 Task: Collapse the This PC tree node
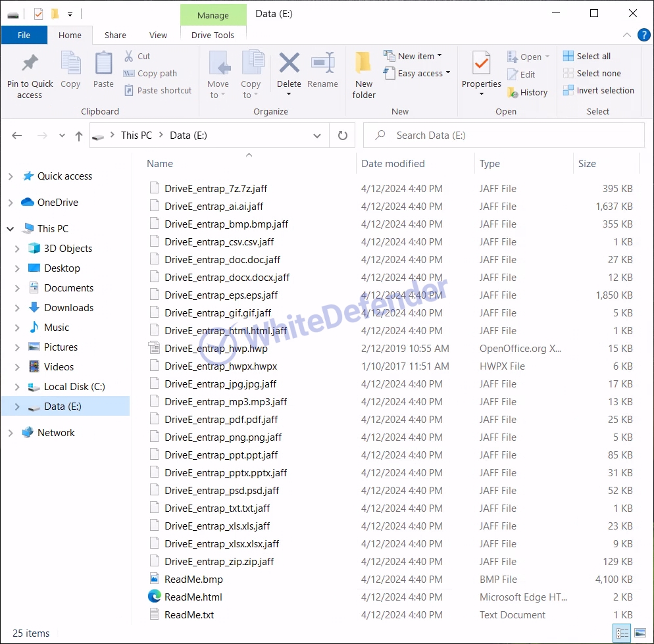pyautogui.click(x=11, y=228)
